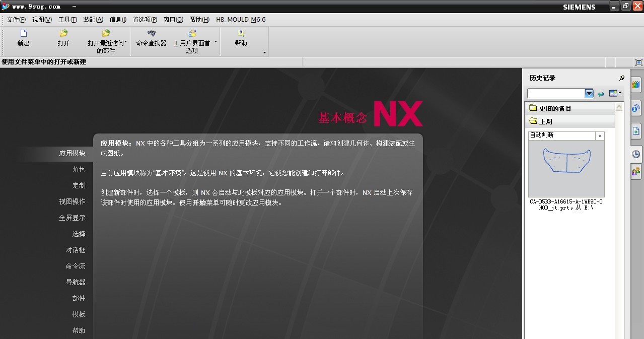Expand the 用户界面首选项 dropdown arrow
This screenshot has width=644, height=339.
216,42
